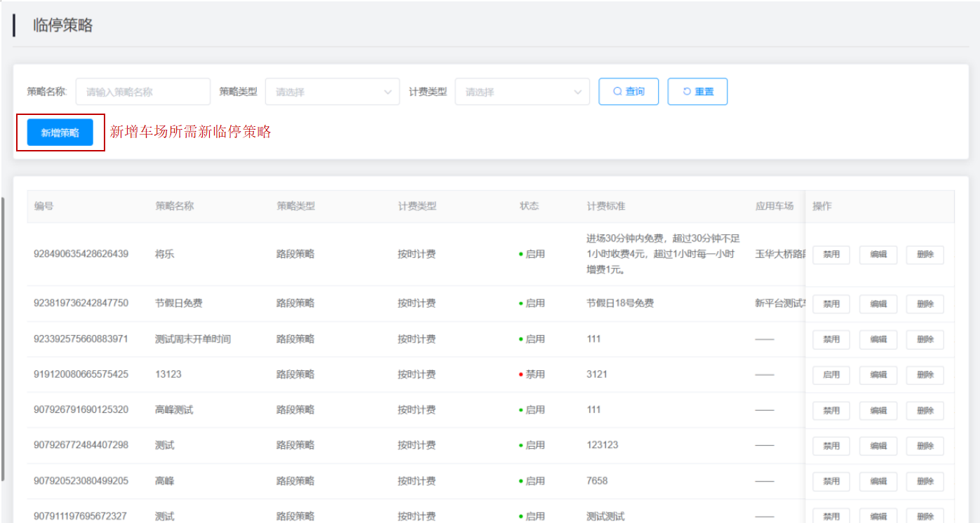
Task: Disable the 节假日免费 strategy via 禁用
Action: coord(831,304)
